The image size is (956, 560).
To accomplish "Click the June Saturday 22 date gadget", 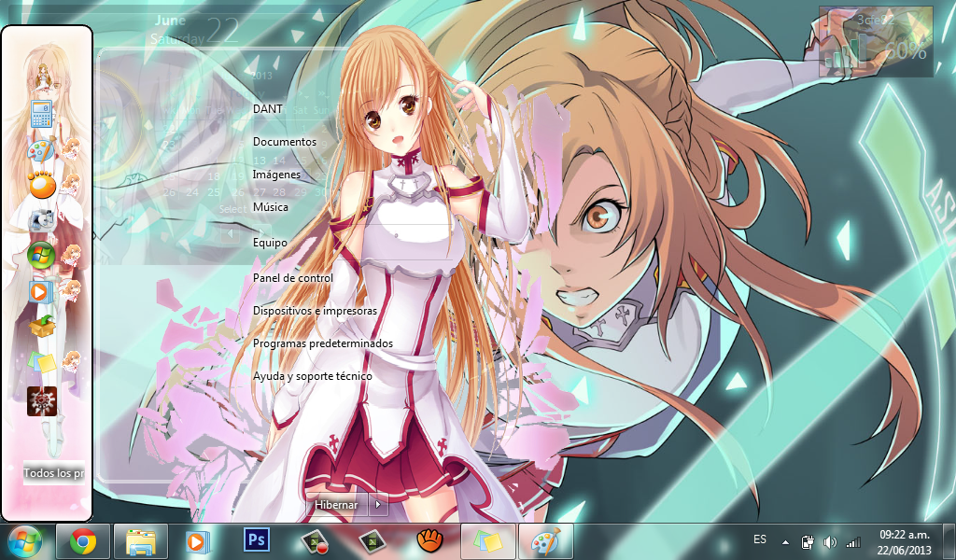I will point(195,30).
